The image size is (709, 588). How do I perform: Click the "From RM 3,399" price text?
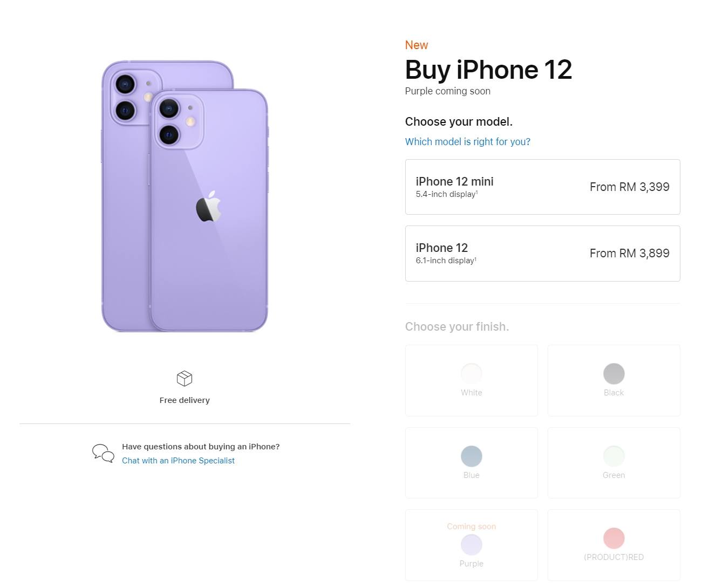click(x=629, y=187)
